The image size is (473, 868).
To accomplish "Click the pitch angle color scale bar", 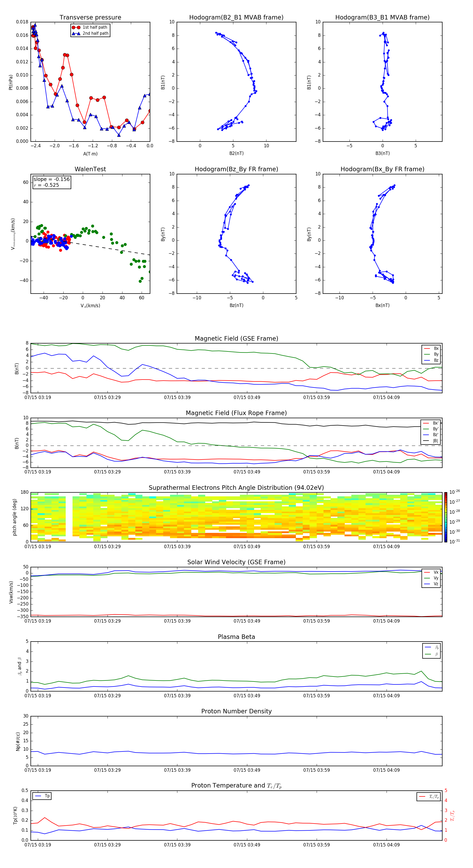I will click(446, 517).
